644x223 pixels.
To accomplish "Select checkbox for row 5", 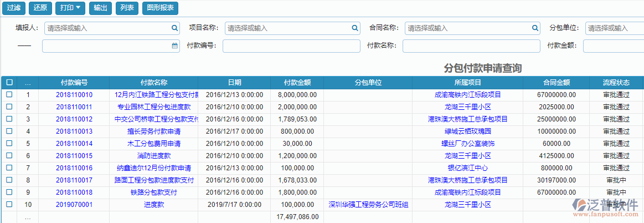I will (x=9, y=144).
